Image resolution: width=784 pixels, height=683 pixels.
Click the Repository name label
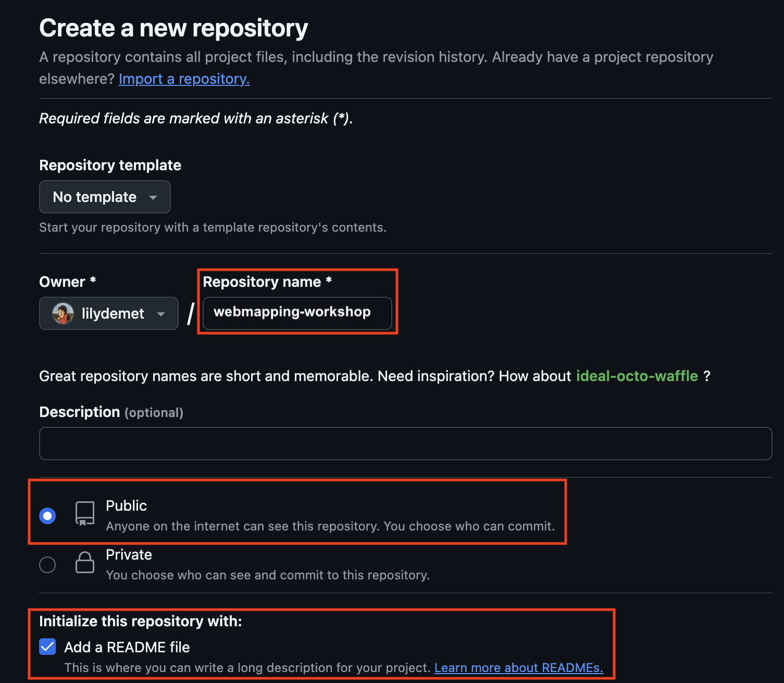click(267, 282)
